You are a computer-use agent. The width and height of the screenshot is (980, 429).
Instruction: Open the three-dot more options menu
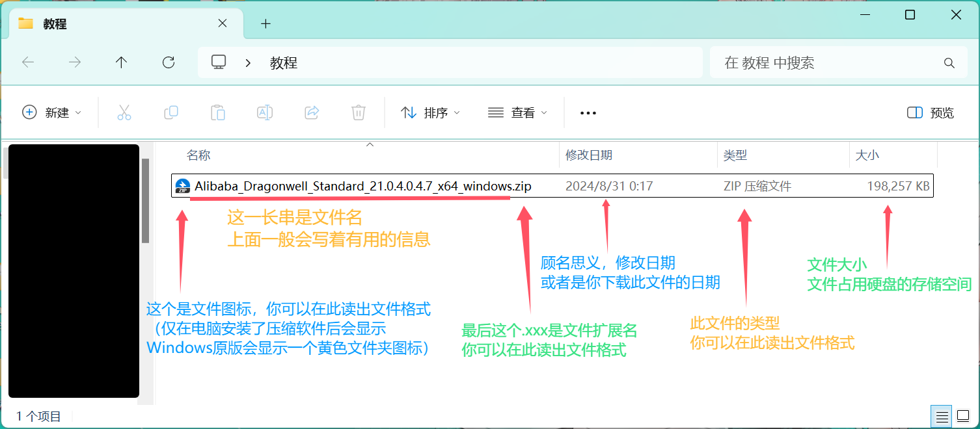(x=588, y=112)
